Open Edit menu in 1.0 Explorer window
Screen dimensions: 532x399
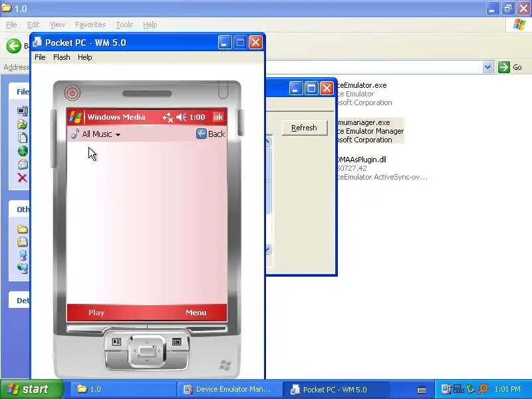click(x=33, y=25)
